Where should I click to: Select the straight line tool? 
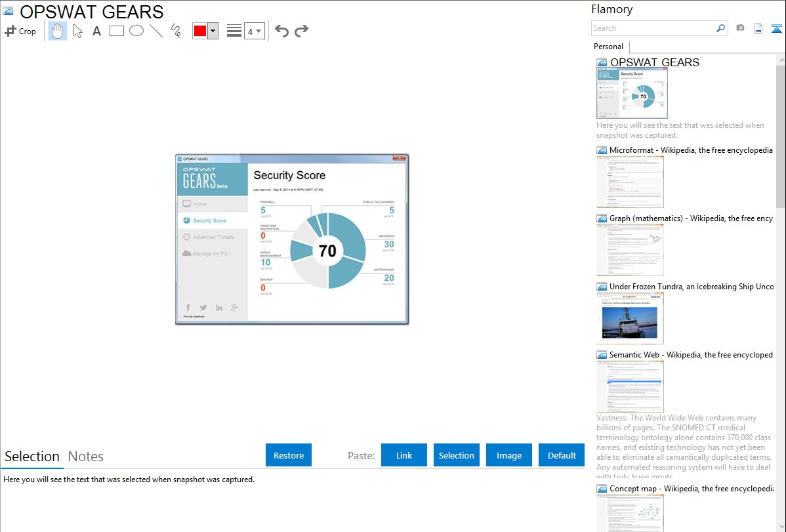(x=156, y=31)
